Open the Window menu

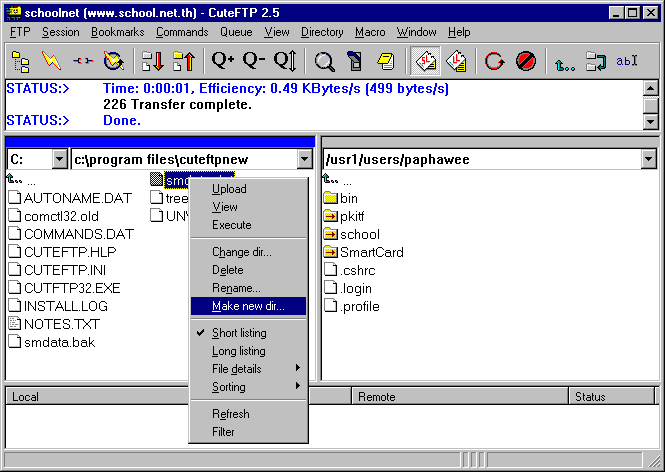click(x=416, y=32)
